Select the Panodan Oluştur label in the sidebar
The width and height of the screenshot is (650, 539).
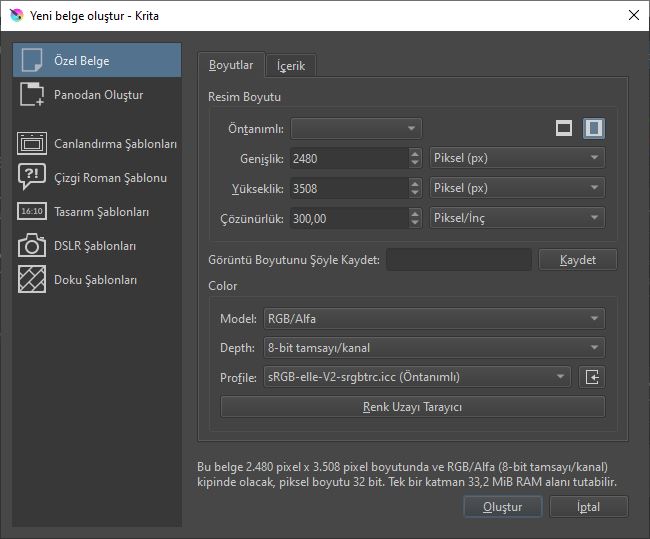(99, 95)
